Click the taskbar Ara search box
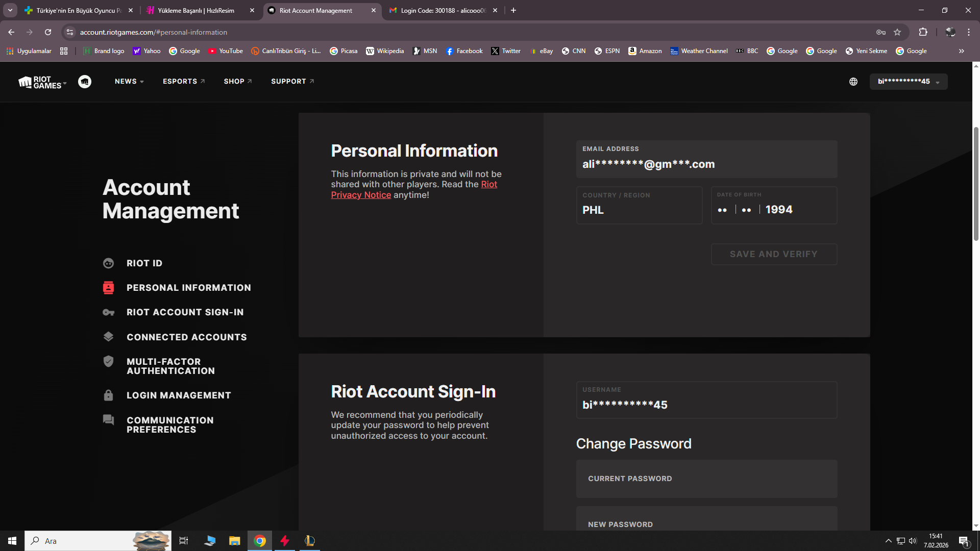Screen dimensions: 980x551 tap(98, 541)
